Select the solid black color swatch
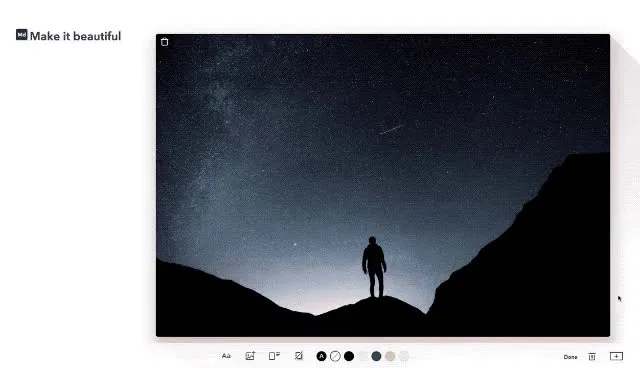The height and width of the screenshot is (368, 640). pos(349,356)
